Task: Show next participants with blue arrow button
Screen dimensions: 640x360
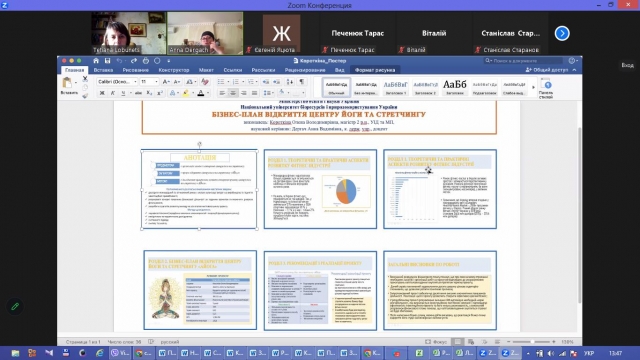Action: point(562,33)
